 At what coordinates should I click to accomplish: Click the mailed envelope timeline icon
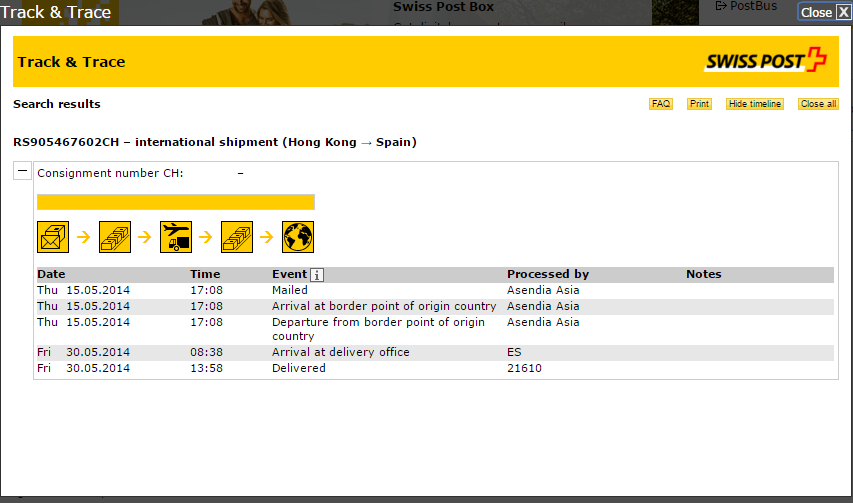[53, 237]
